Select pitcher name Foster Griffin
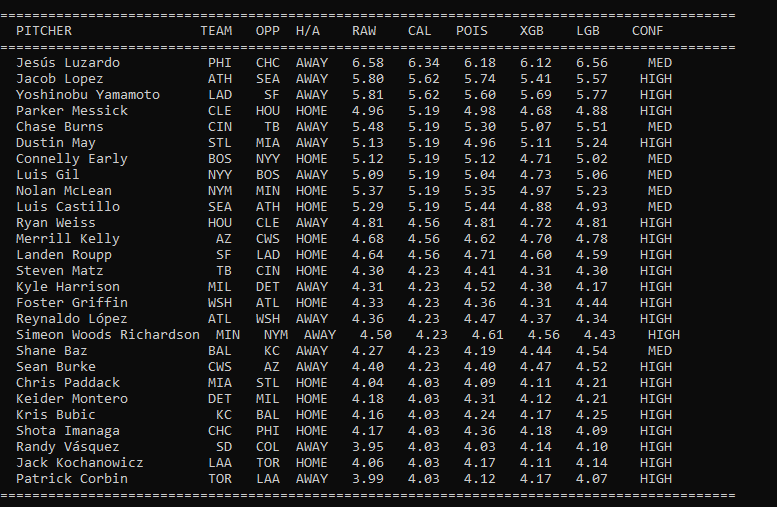 pos(72,303)
